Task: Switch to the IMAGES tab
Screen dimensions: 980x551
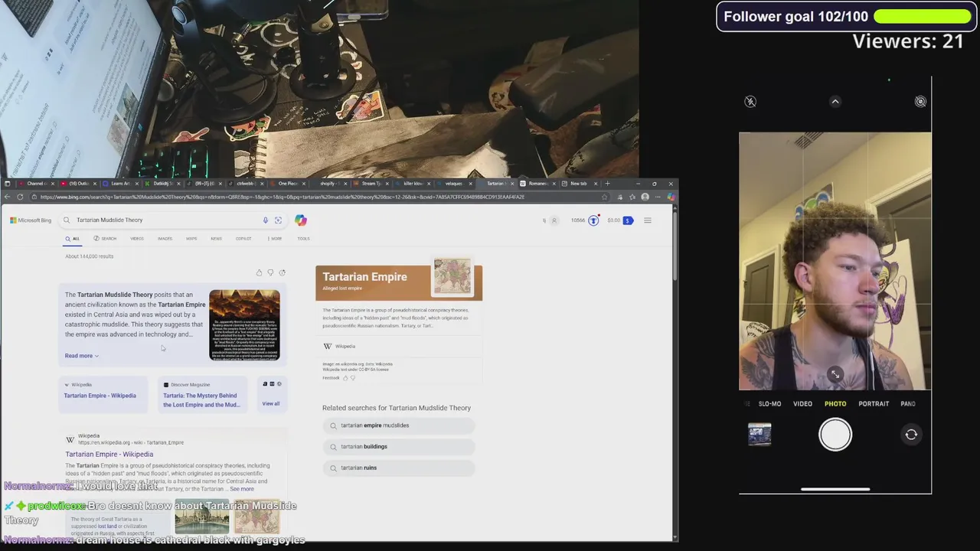Action: (x=165, y=239)
